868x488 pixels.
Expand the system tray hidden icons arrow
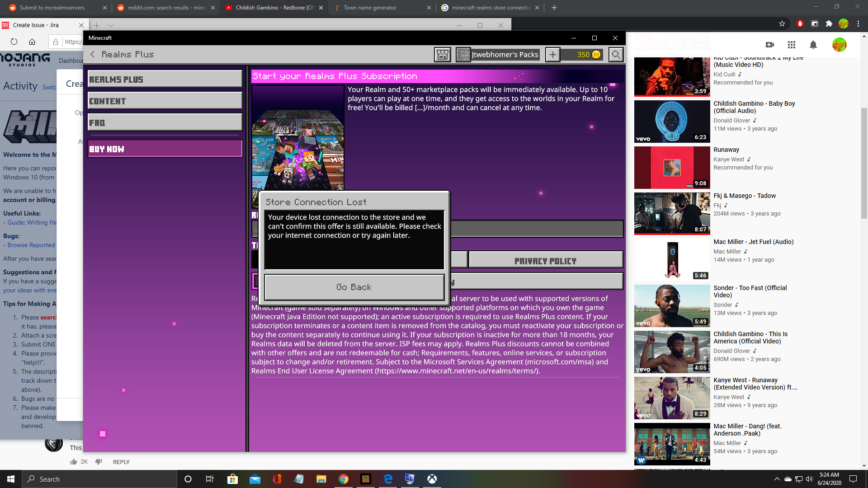(777, 479)
